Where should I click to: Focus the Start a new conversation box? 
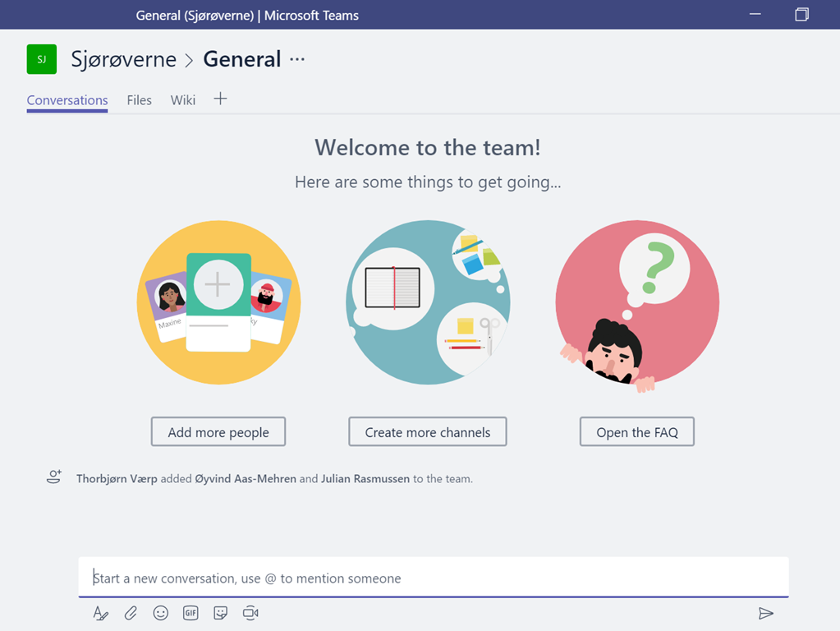click(434, 578)
